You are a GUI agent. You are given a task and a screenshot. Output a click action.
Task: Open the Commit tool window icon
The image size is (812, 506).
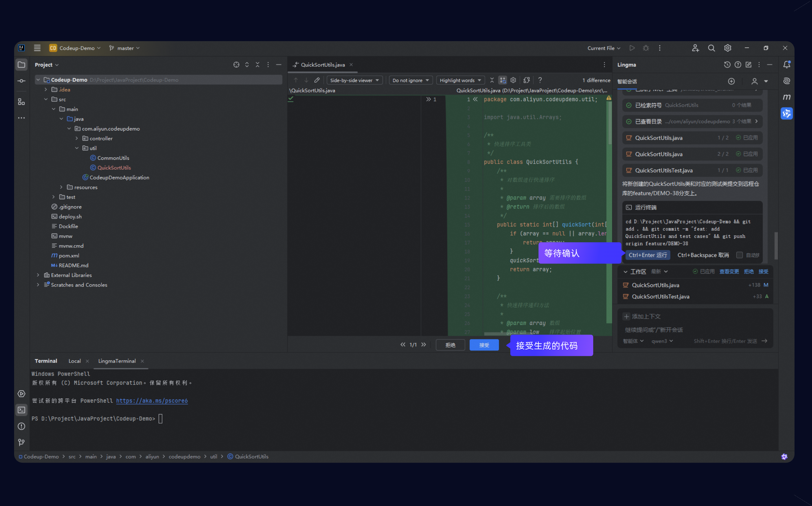coord(21,81)
